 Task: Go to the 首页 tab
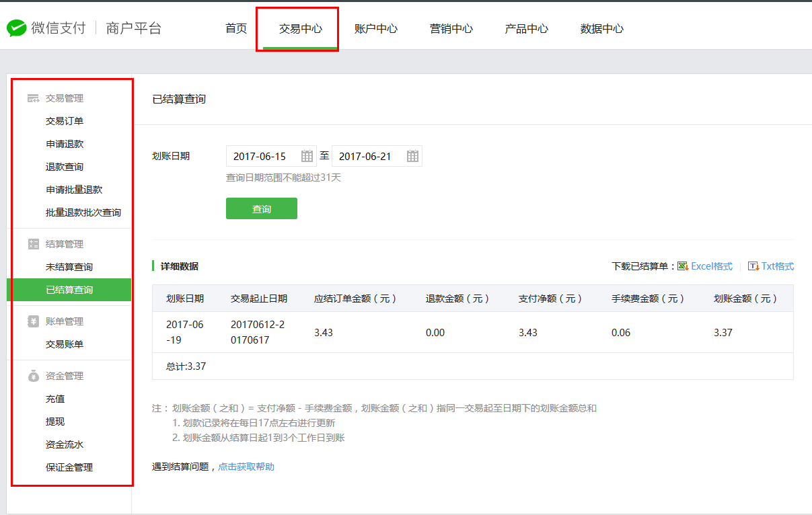[236, 29]
